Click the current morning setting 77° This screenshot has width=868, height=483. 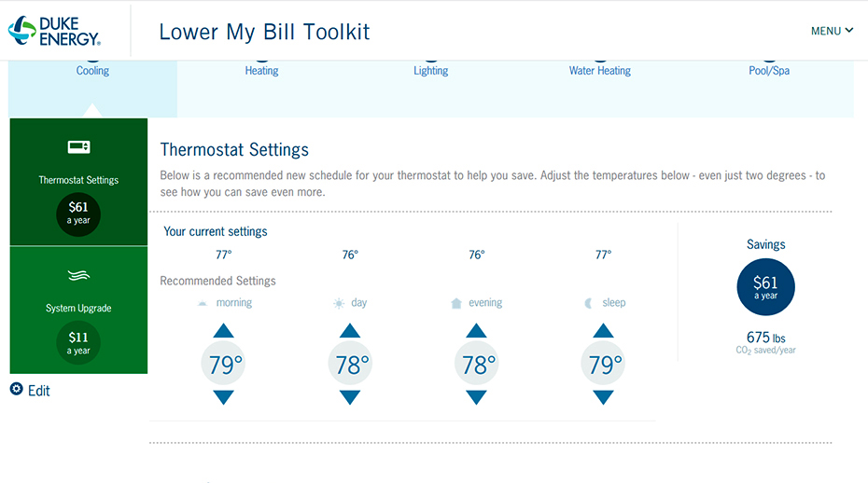[224, 255]
